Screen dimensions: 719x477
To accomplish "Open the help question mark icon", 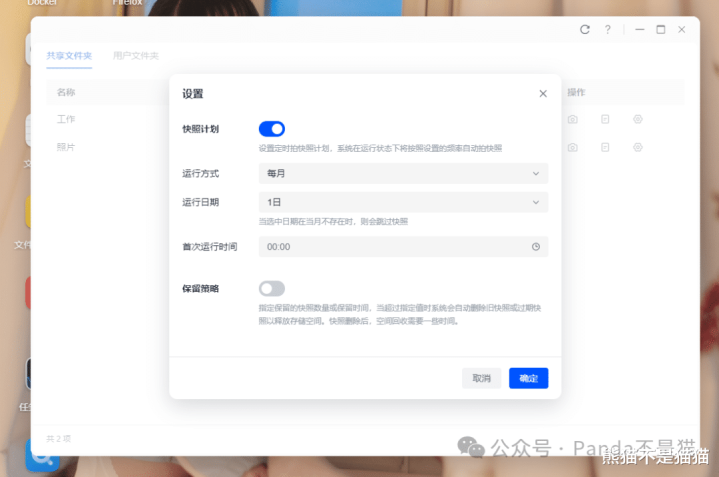I will coord(608,30).
